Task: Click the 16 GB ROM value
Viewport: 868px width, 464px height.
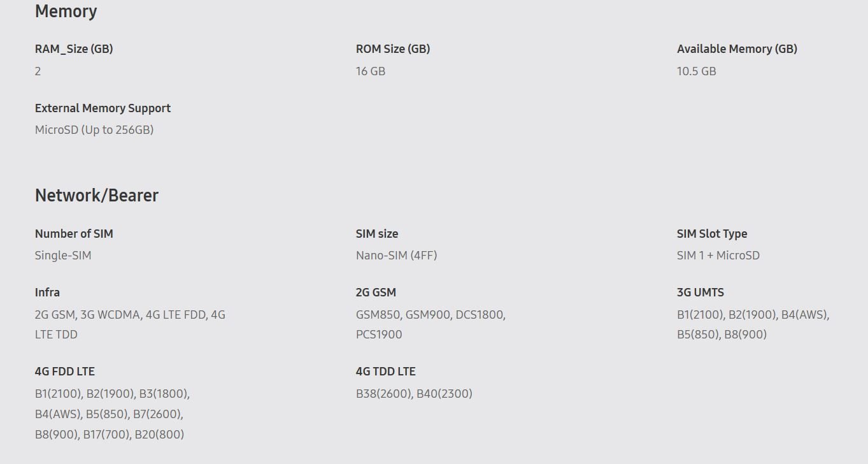Action: click(370, 71)
